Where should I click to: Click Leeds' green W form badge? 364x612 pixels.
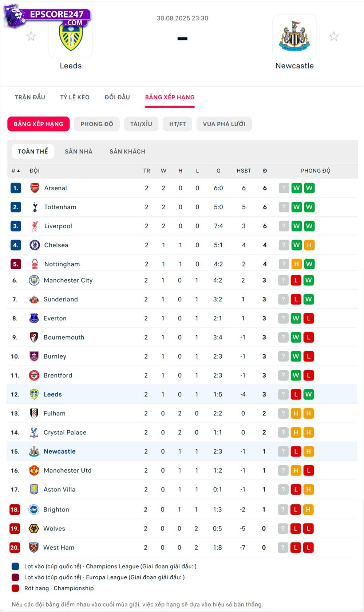[308, 394]
